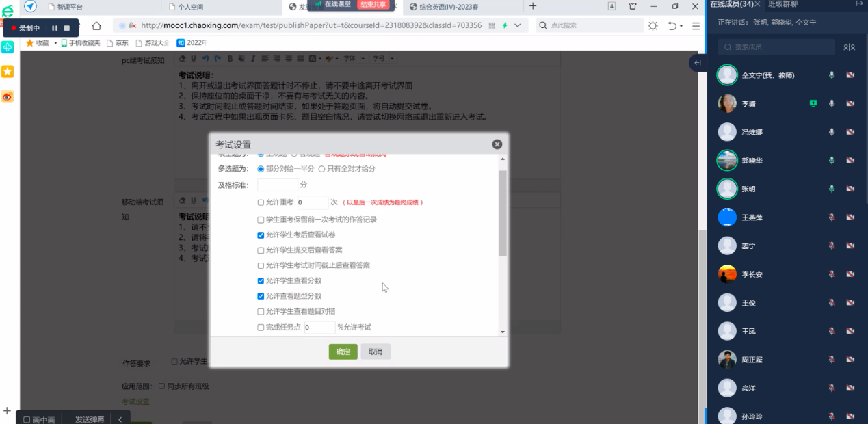Switch to 综合英语(IV)-2023春 browser tab

tap(465, 7)
